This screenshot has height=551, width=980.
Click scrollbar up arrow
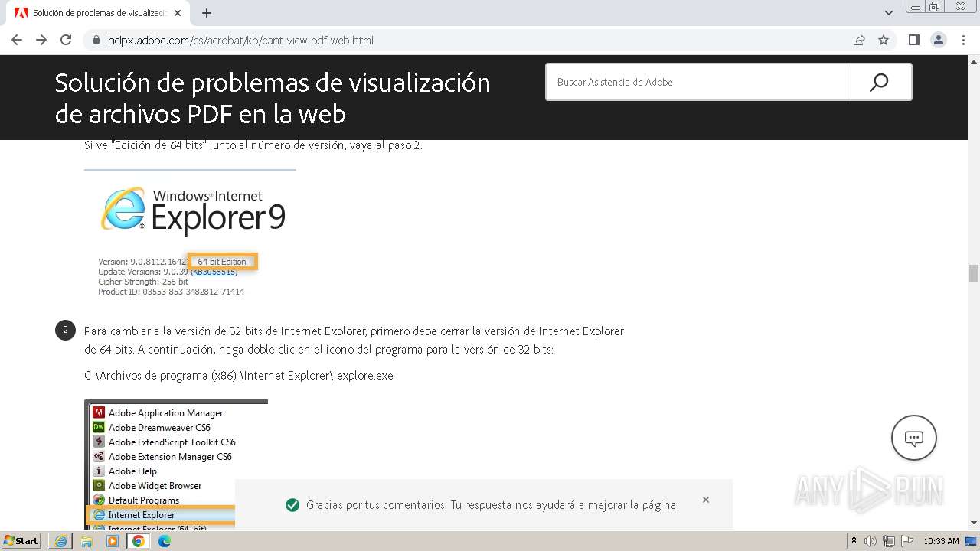click(x=974, y=61)
